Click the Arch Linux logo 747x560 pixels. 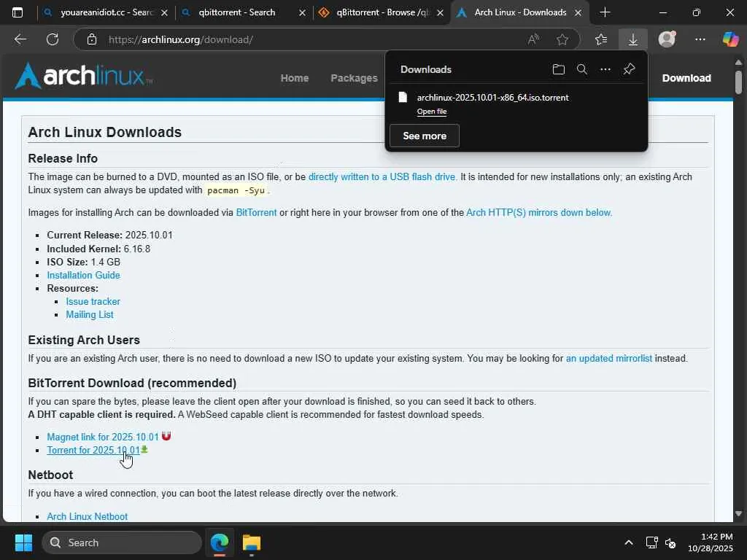[84, 76]
